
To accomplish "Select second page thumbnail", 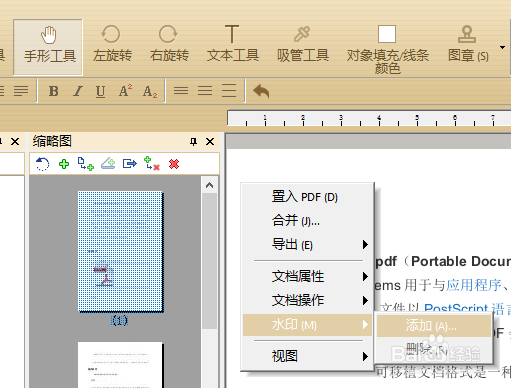I will tap(120, 365).
